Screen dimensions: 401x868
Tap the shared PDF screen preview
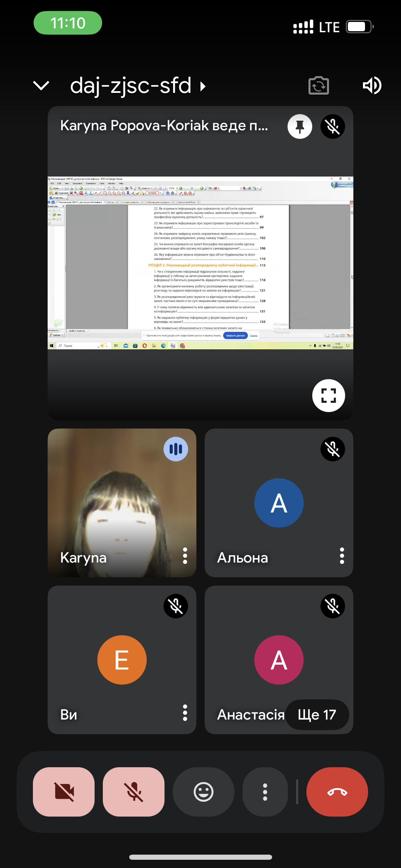(x=200, y=263)
